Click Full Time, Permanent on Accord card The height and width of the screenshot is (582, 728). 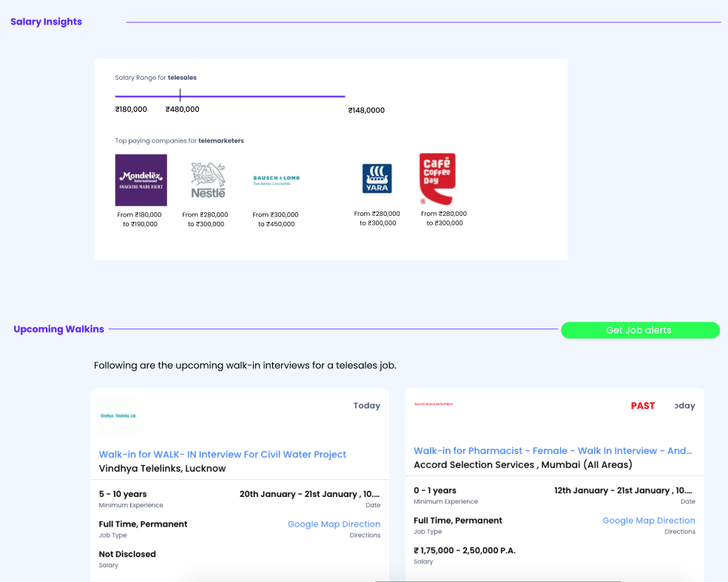point(458,521)
